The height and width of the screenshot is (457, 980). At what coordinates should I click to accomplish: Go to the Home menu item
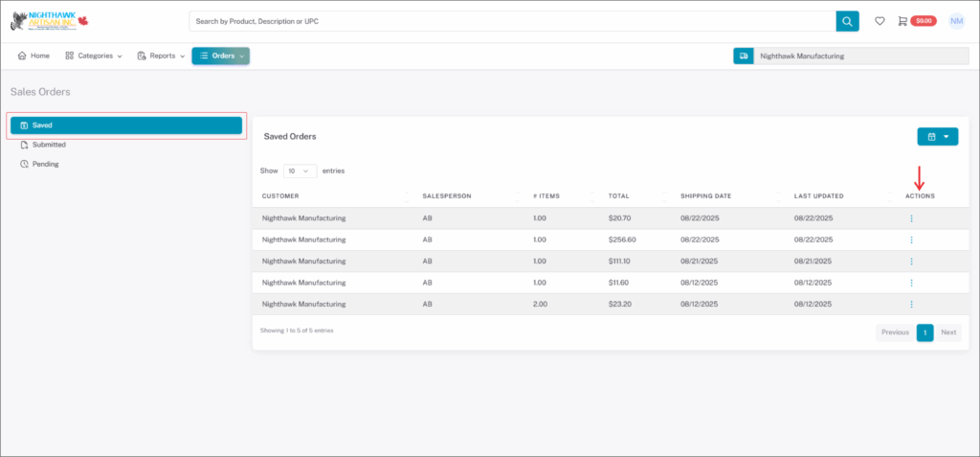point(33,56)
